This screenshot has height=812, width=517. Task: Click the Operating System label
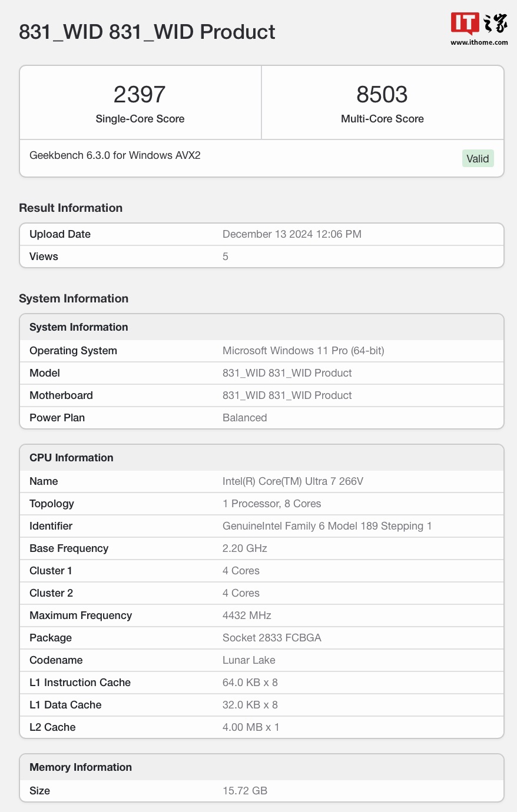pyautogui.click(x=73, y=351)
